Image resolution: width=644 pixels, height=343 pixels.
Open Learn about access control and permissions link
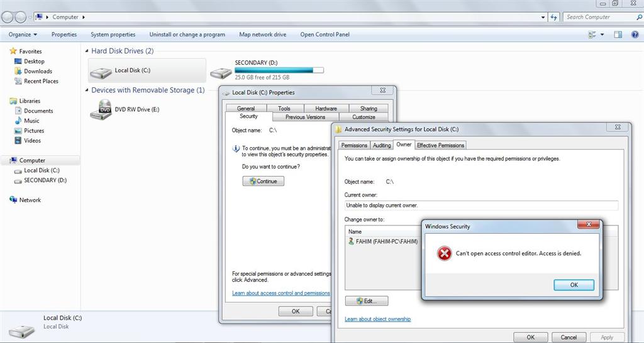pyautogui.click(x=281, y=293)
